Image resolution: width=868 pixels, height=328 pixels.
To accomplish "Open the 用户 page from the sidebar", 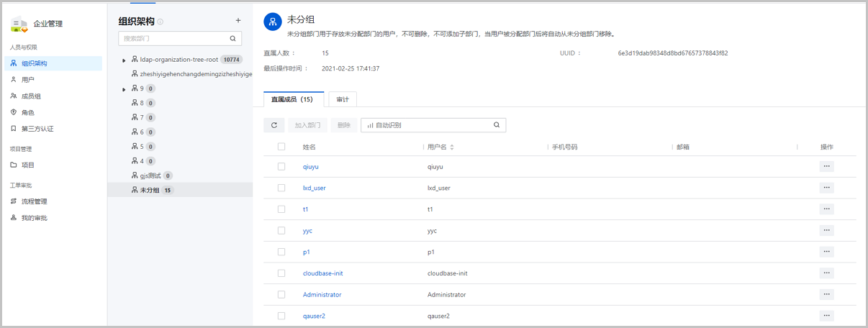I will pyautogui.click(x=28, y=80).
